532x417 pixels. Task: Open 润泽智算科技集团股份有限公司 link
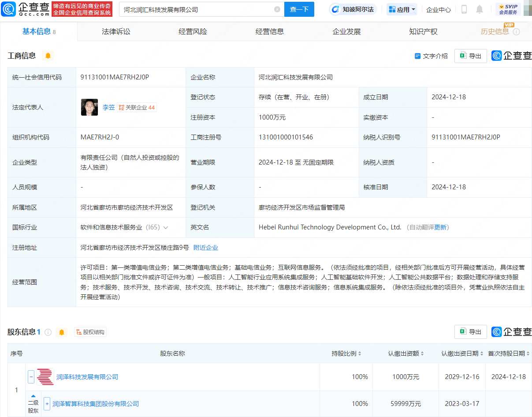(x=96, y=404)
